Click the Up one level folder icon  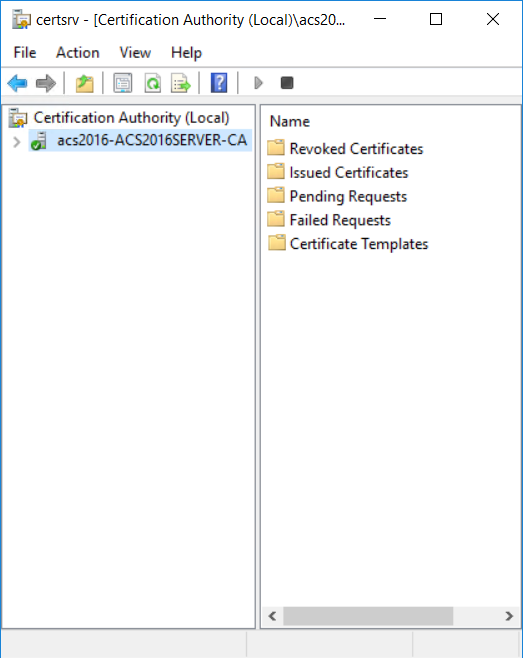click(x=84, y=83)
